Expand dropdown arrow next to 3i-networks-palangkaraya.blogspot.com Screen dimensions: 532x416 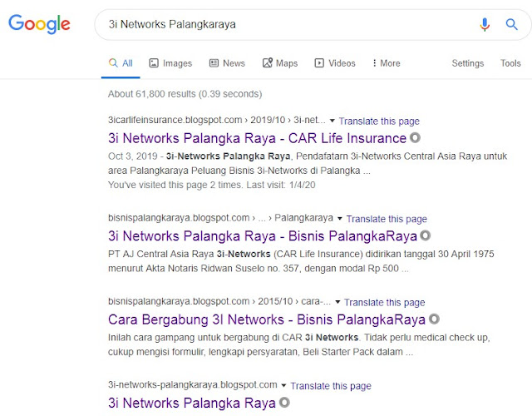[283, 385]
